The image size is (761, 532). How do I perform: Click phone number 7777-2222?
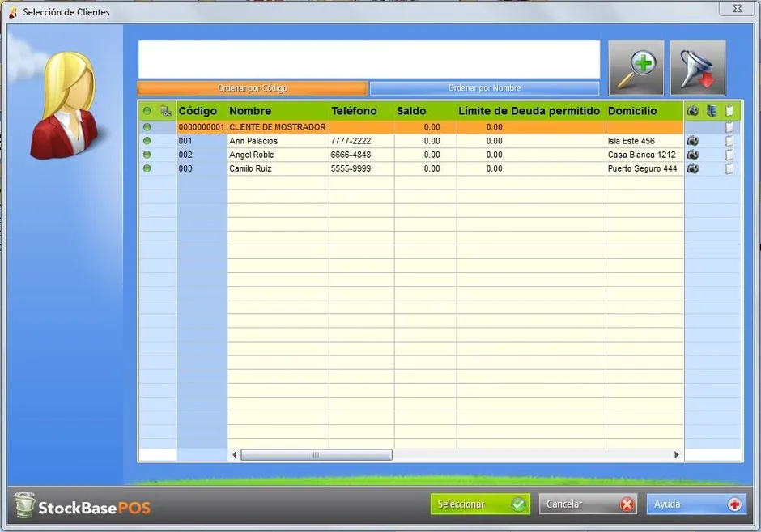coord(351,141)
